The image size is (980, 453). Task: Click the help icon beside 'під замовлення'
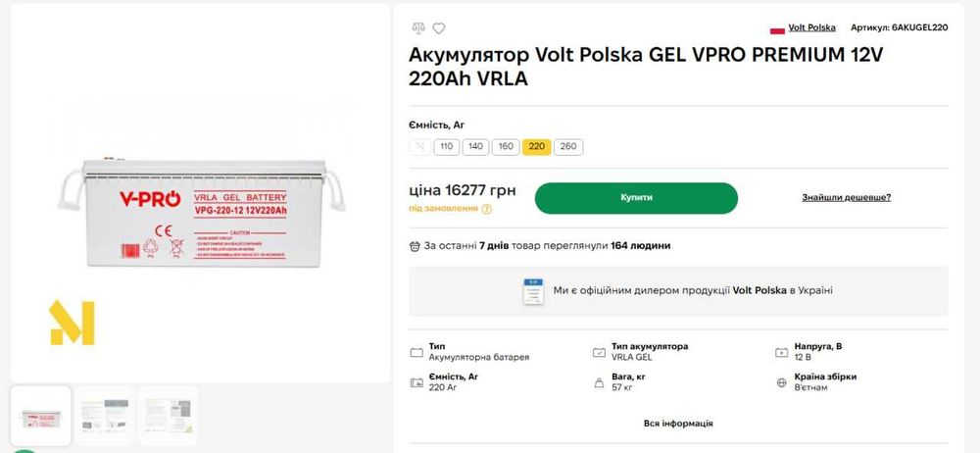(487, 209)
